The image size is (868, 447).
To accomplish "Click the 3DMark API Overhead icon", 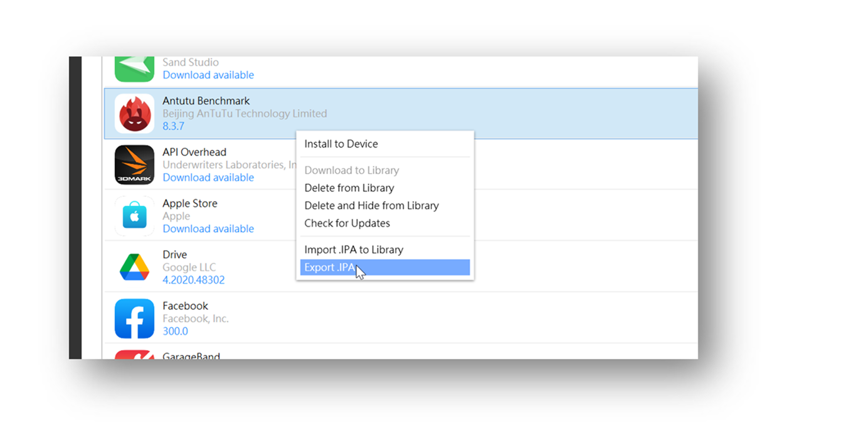I will coord(134,164).
